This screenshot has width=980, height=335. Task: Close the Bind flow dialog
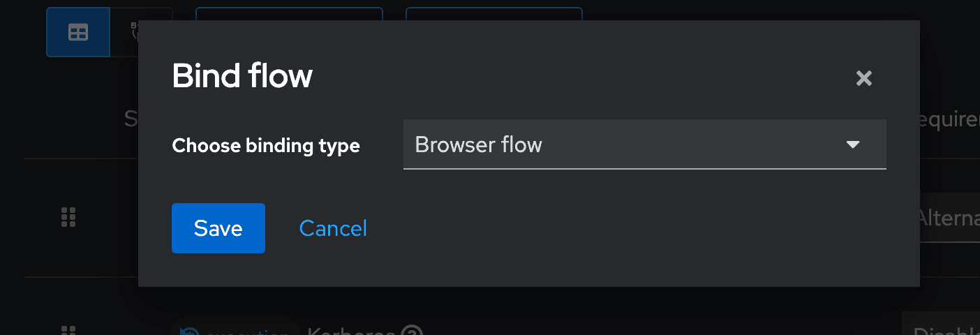(x=864, y=78)
